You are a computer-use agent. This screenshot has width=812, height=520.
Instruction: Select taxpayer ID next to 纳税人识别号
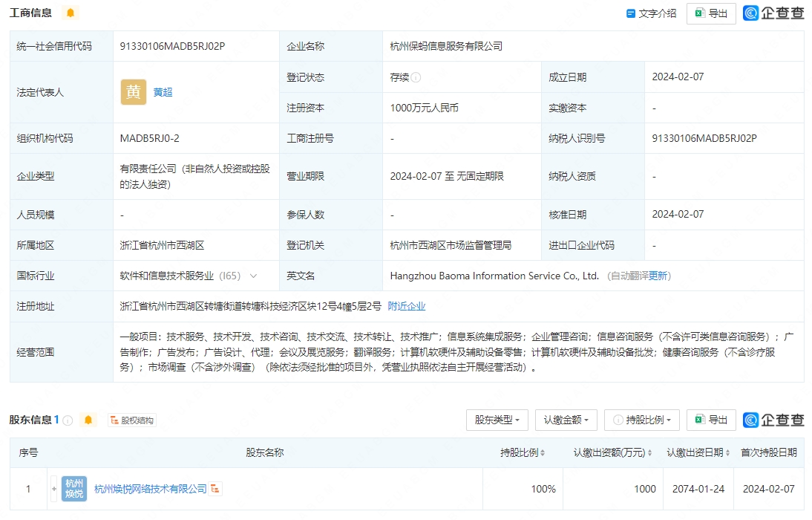(x=704, y=138)
